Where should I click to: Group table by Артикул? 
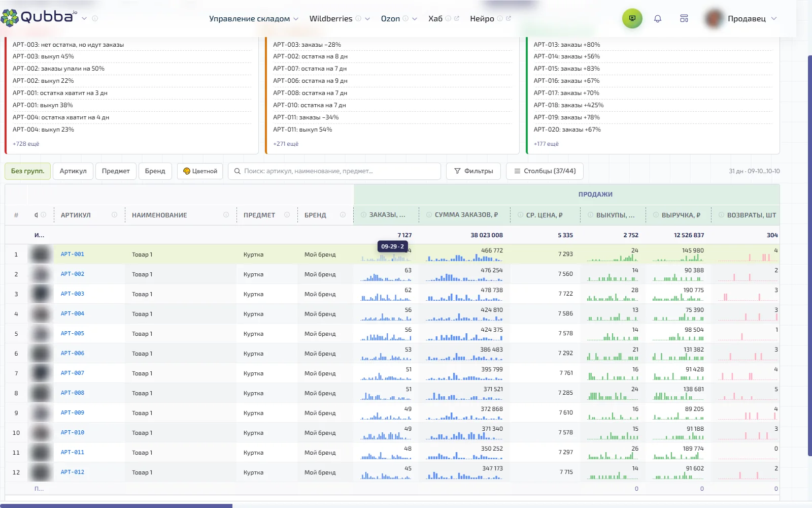[x=73, y=171]
